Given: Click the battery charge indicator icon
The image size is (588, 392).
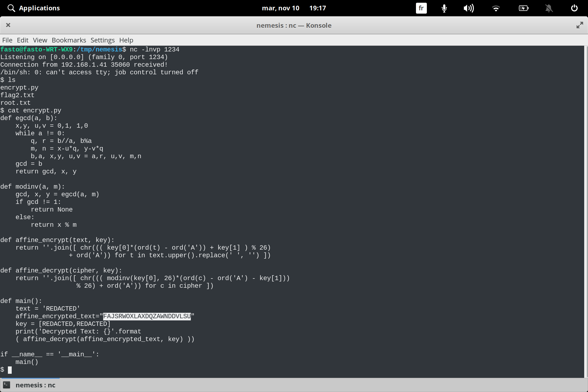Looking at the screenshot, I should coord(523,8).
